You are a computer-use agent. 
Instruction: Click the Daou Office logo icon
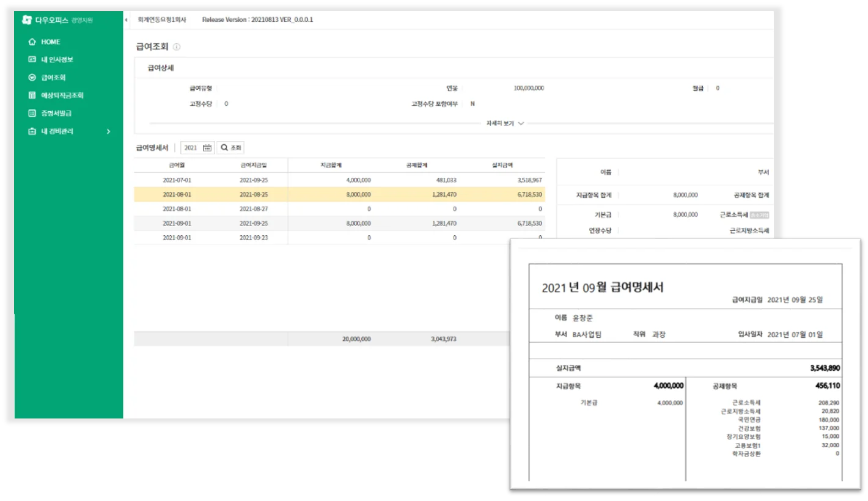[x=26, y=20]
